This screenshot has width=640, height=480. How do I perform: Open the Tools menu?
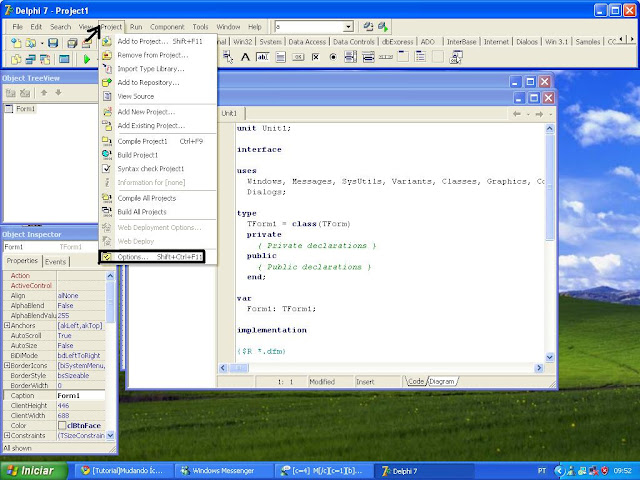point(200,27)
